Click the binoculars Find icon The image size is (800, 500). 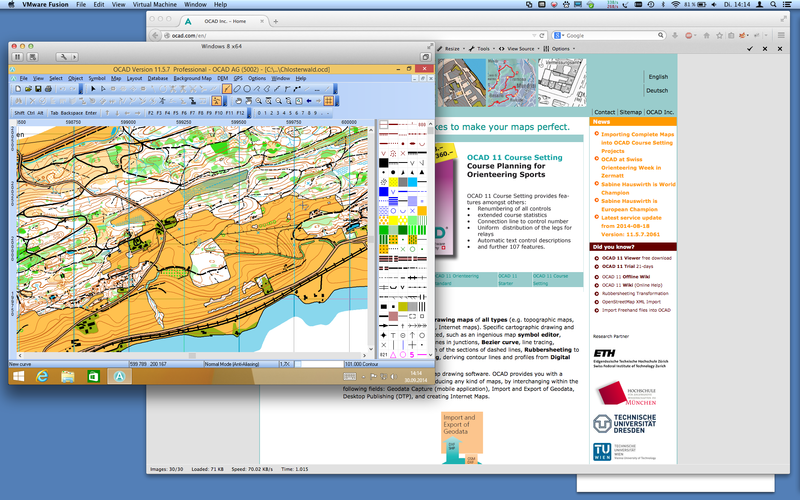click(18, 101)
